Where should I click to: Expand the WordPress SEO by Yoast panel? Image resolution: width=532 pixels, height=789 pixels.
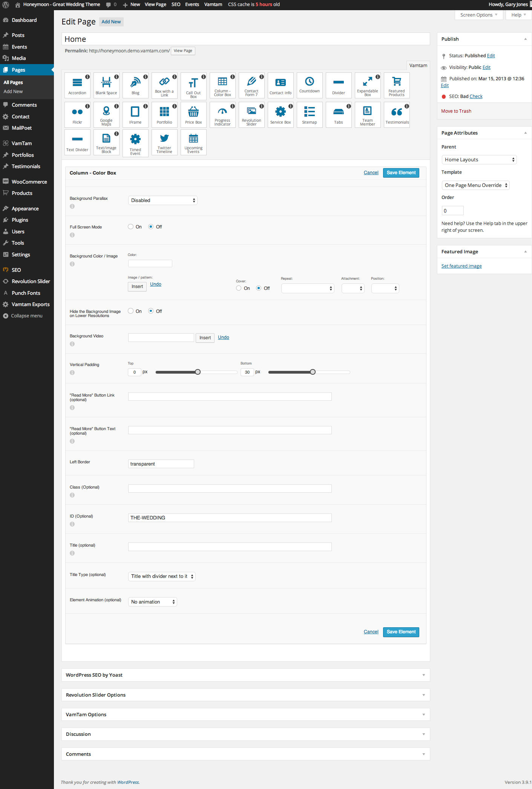click(x=245, y=675)
